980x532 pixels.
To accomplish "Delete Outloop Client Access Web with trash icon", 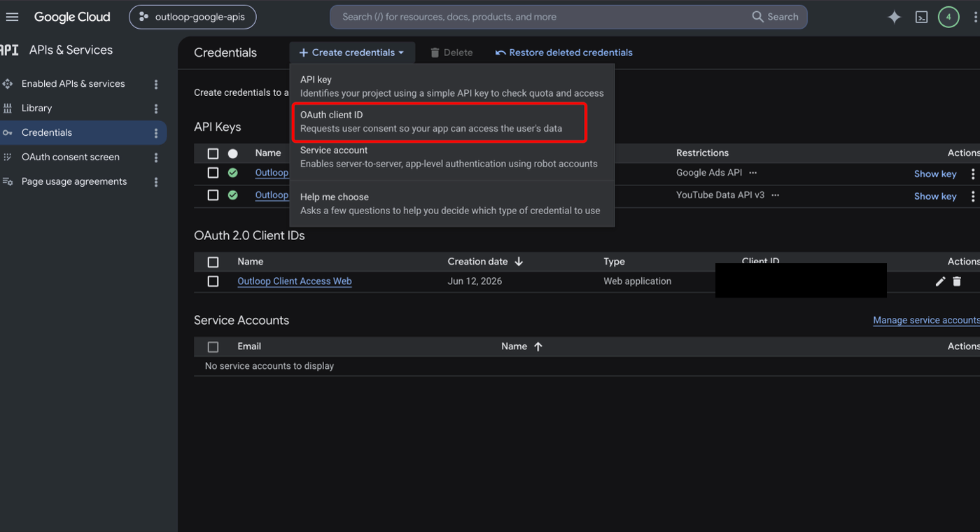I will 957,281.
